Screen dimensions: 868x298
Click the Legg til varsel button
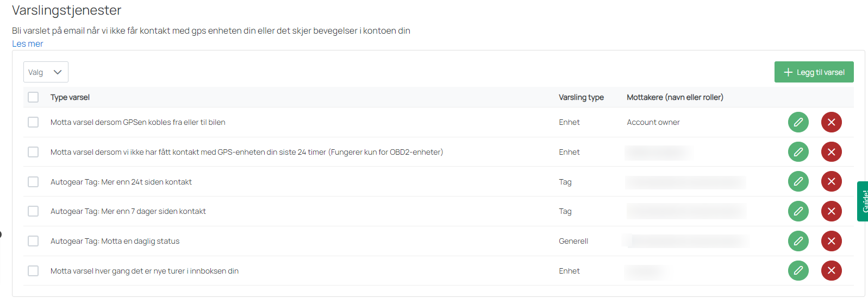[814, 72]
